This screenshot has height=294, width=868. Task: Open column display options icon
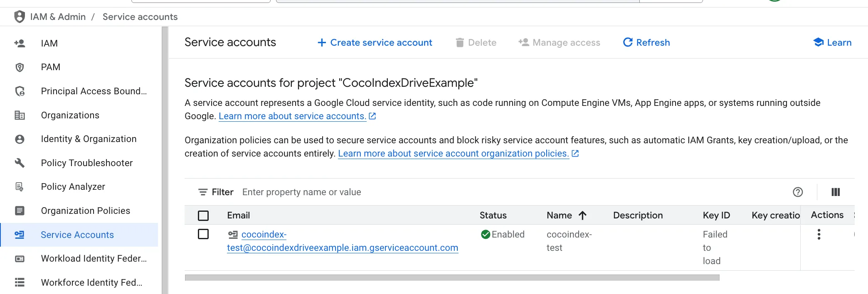coord(836,192)
